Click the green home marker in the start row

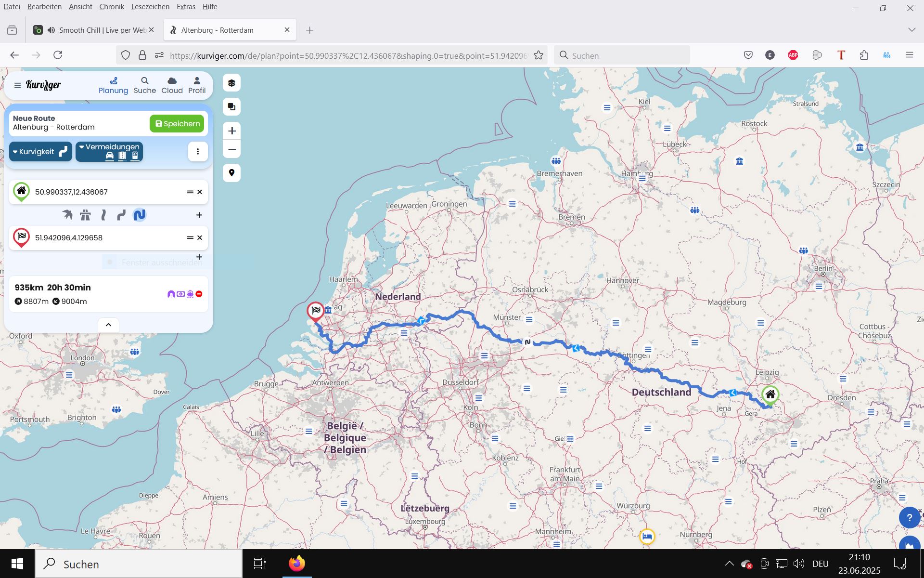(21, 192)
